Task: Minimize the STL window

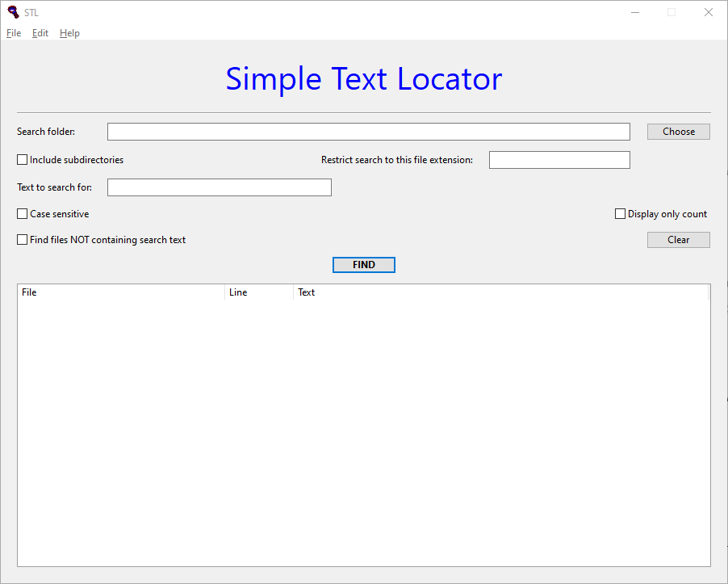Action: (x=635, y=12)
